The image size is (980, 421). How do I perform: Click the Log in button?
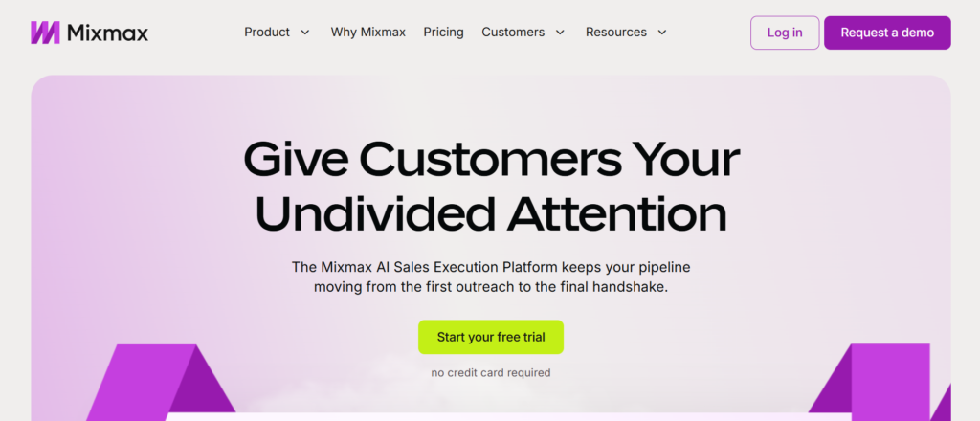tap(785, 33)
